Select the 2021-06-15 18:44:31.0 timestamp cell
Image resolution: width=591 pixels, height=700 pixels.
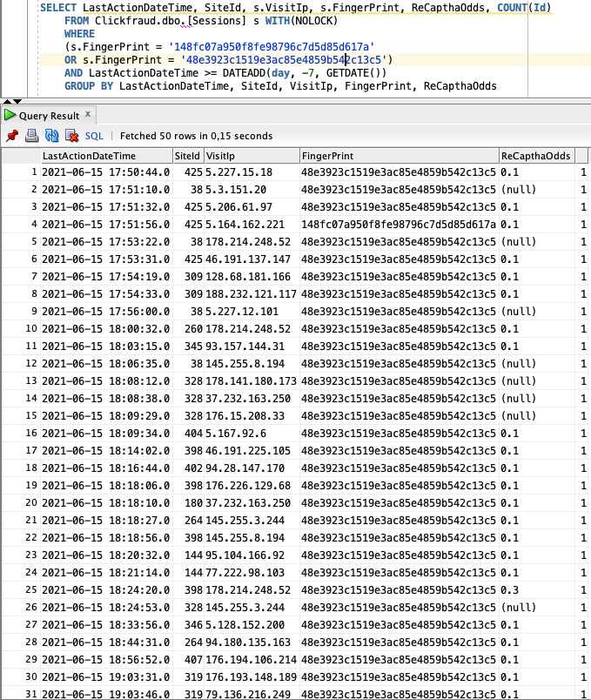(x=106, y=643)
